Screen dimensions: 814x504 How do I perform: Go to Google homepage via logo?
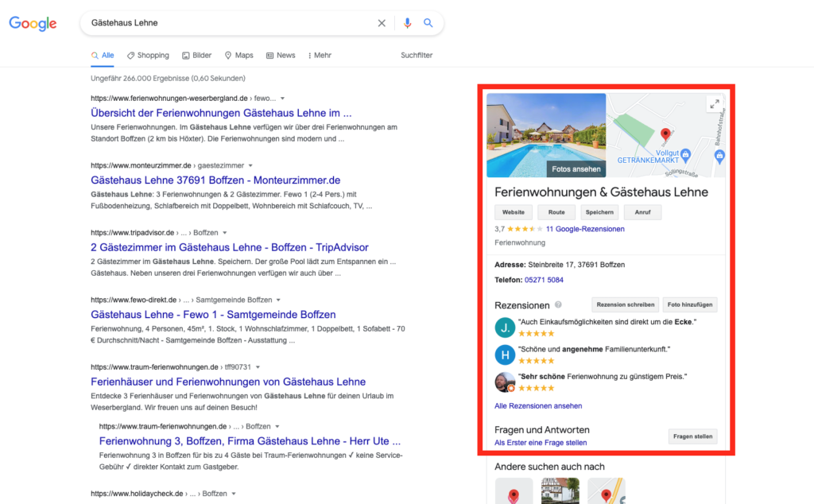(33, 23)
